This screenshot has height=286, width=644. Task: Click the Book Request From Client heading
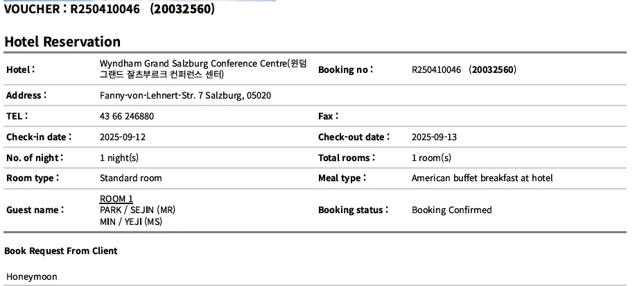[61, 251]
